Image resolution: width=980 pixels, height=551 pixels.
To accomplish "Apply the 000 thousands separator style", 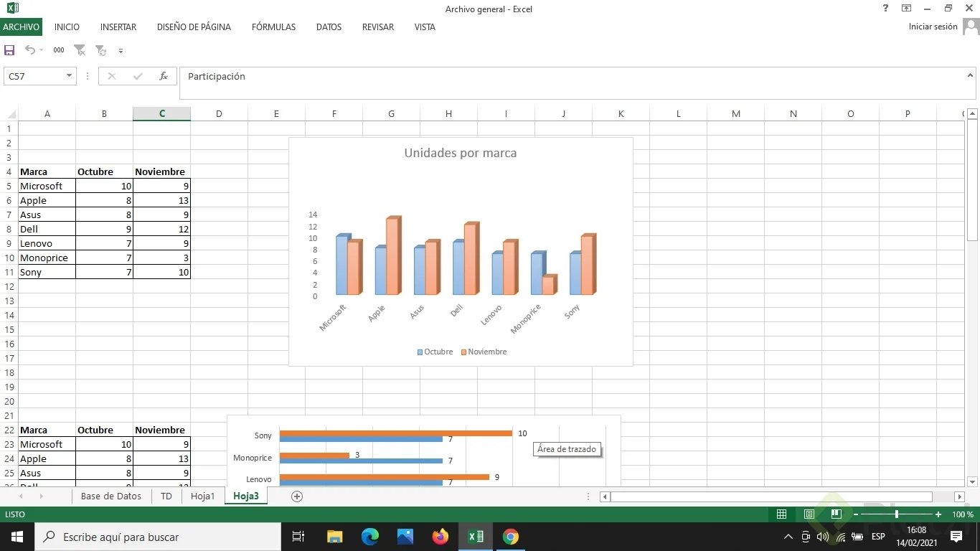I will pyautogui.click(x=59, y=50).
